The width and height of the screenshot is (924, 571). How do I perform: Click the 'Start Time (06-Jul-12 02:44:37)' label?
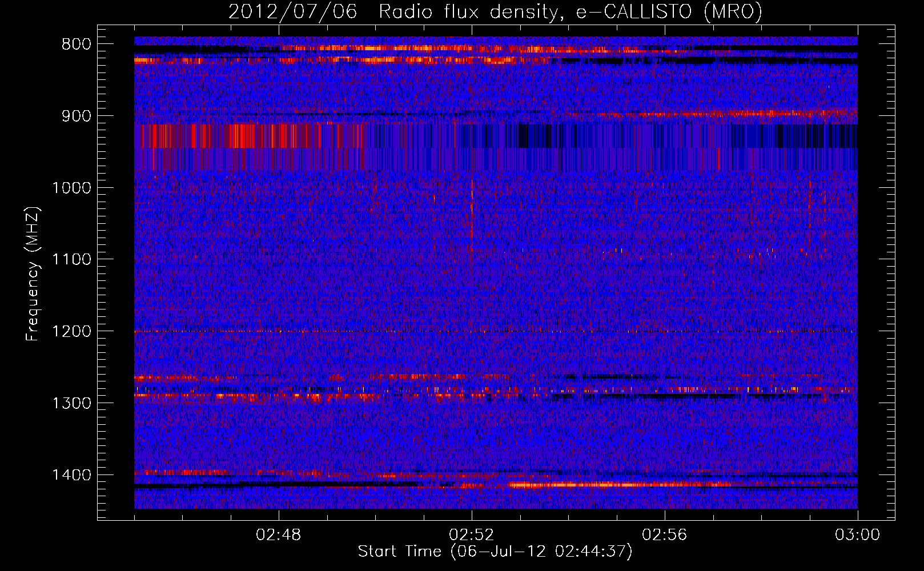click(495, 552)
